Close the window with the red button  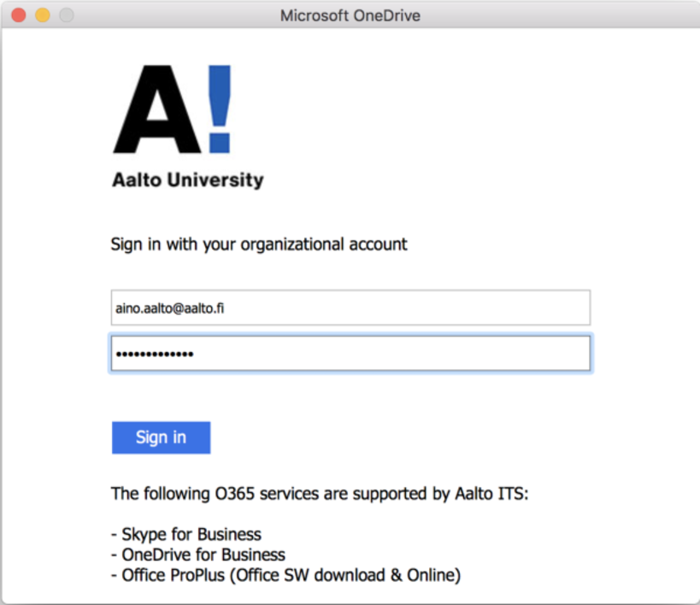click(x=18, y=15)
